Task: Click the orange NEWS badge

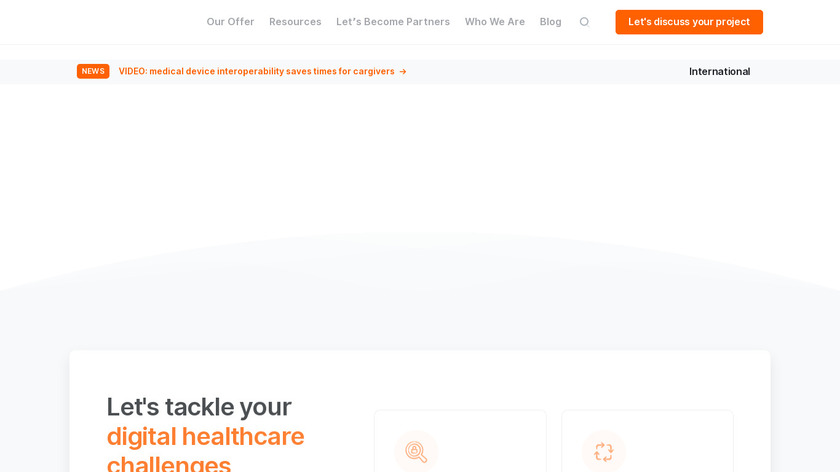Action: coord(93,71)
